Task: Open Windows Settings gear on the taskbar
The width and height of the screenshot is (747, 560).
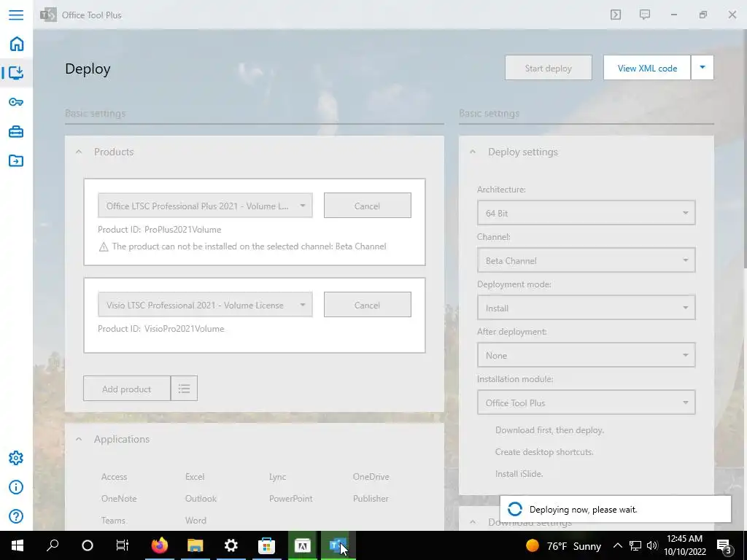Action: point(231,545)
